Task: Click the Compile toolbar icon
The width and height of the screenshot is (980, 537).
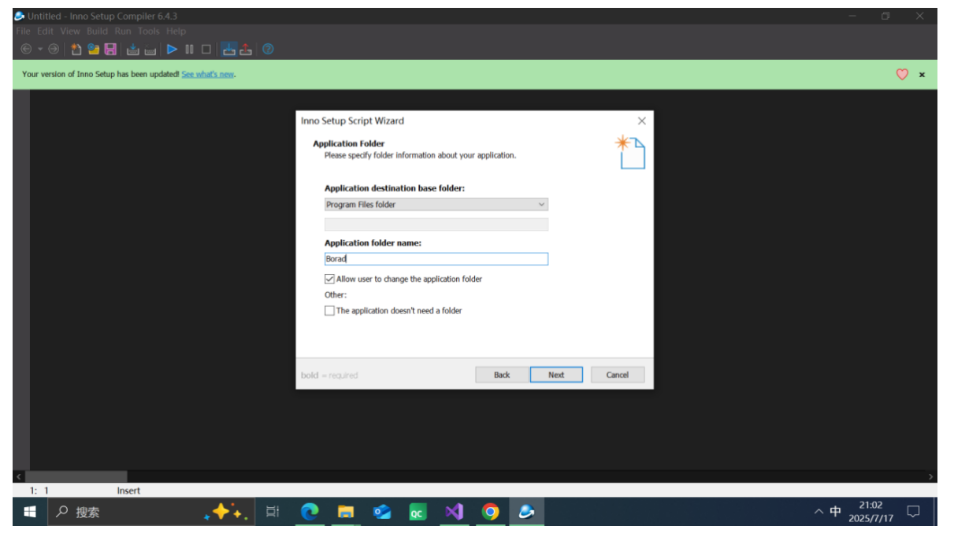Action: 133,49
